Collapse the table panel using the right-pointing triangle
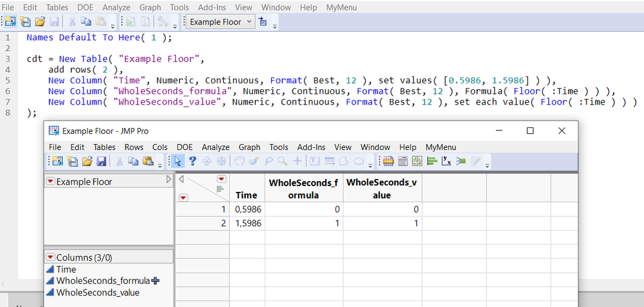 point(169,180)
